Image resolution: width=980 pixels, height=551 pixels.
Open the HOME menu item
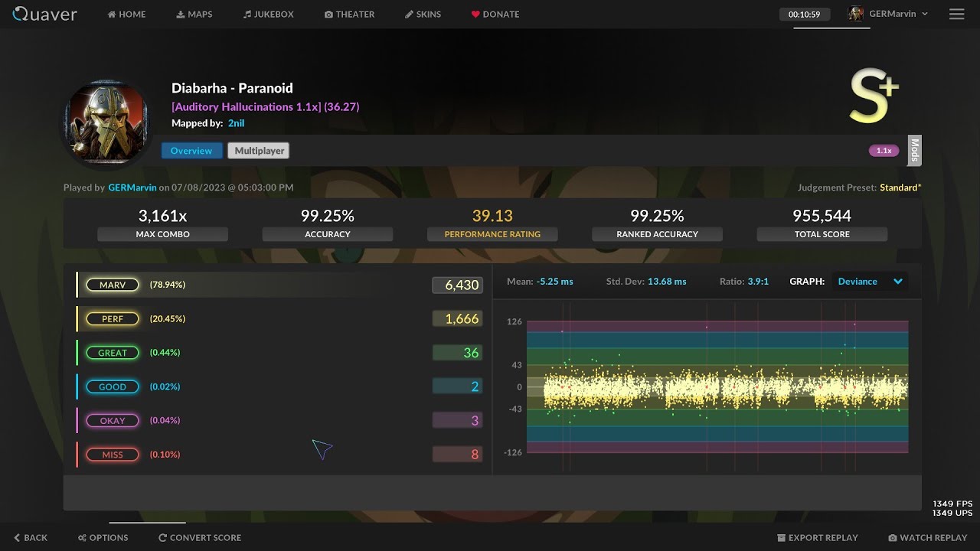126,14
